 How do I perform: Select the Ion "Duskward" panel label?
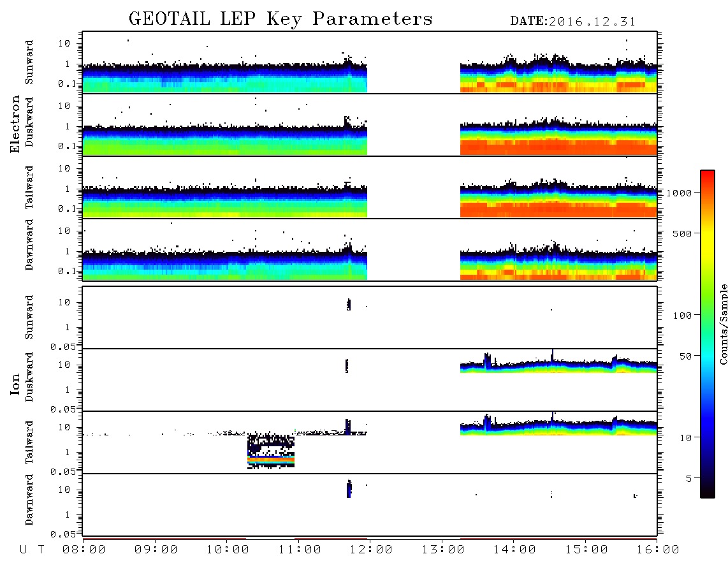coord(29,377)
